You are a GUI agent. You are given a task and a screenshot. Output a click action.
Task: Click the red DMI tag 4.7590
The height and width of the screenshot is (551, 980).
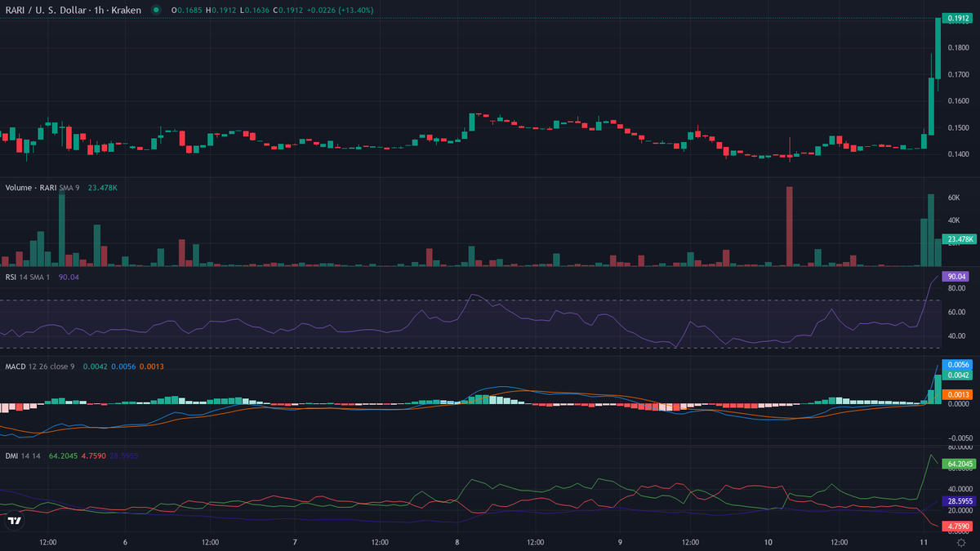[x=956, y=527]
